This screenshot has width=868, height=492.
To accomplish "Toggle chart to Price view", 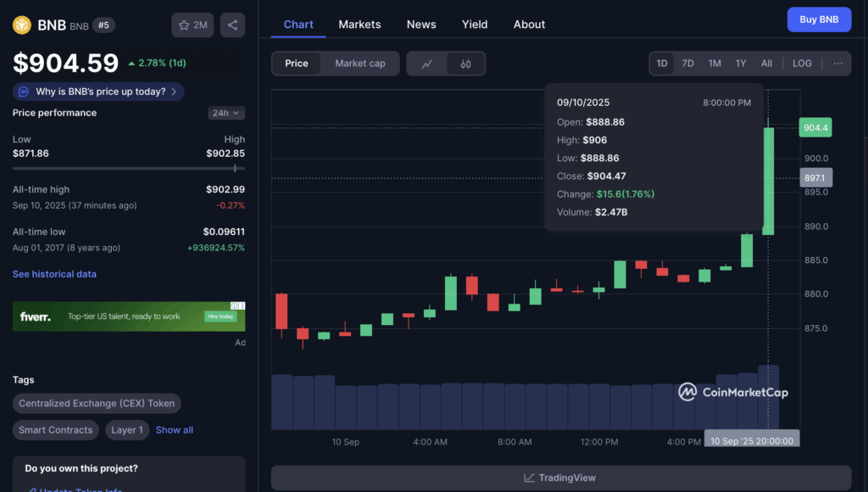I will click(x=297, y=64).
